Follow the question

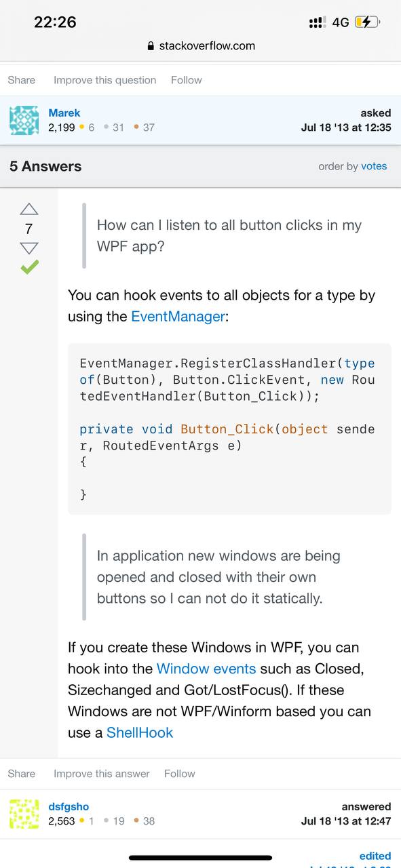187,80
